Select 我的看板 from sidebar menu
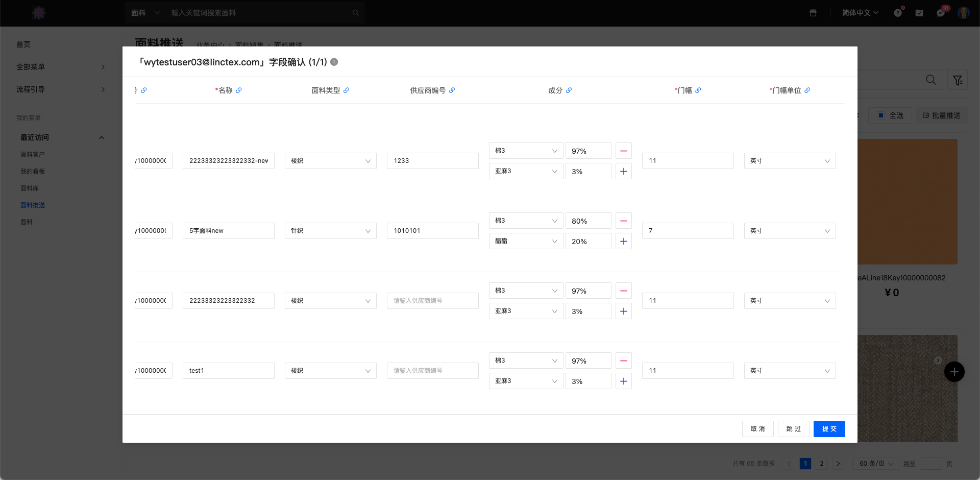980x480 pixels. click(33, 172)
